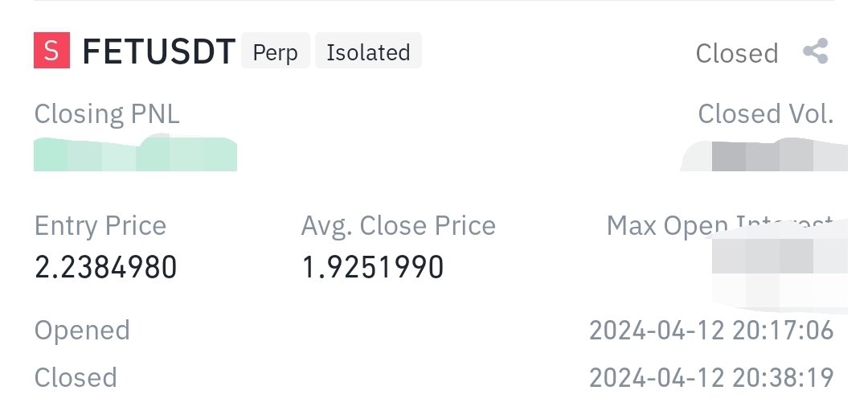Select the close price 1.9251990
This screenshot has width=868, height=415.
point(373,267)
